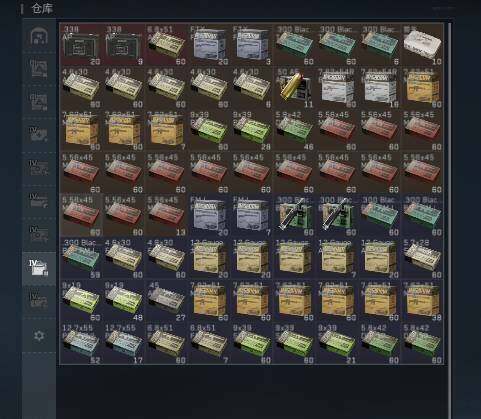Select the 300 Blac stack of 59
481x419 pixels.
[81, 258]
